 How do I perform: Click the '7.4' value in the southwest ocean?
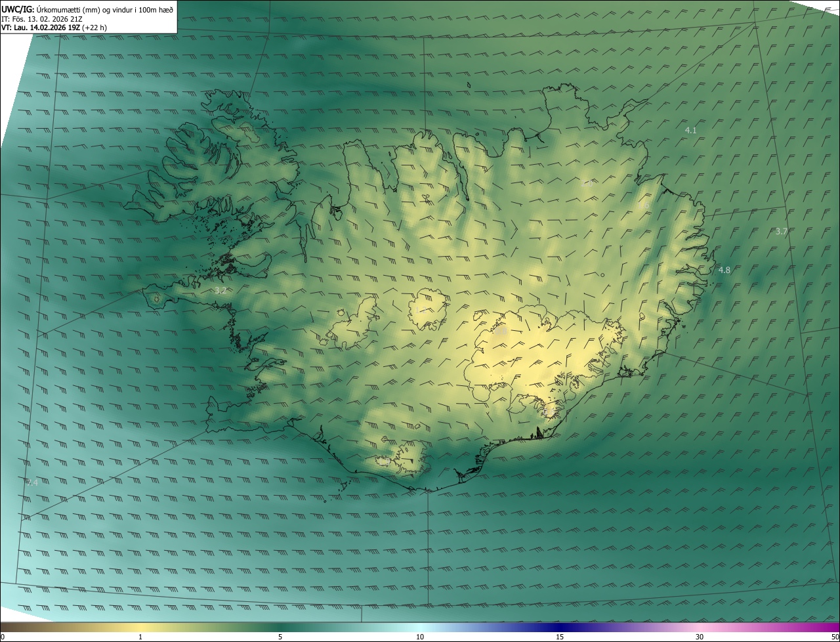pos(32,482)
